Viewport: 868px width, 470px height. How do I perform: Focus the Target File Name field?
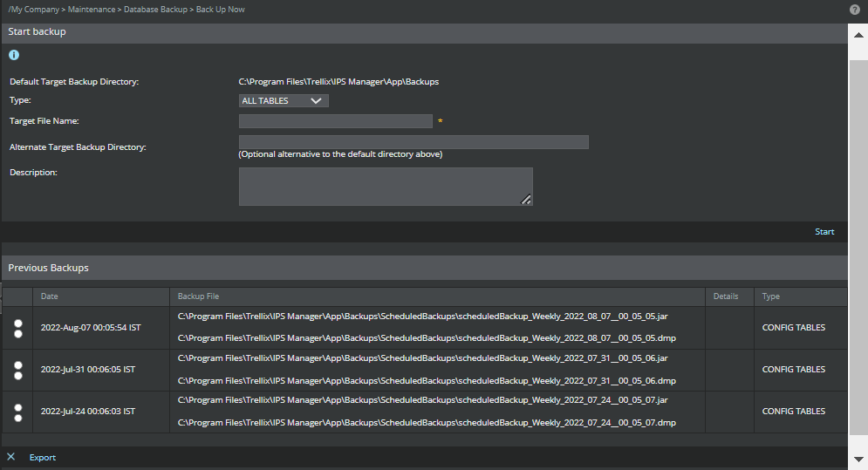[x=336, y=121]
